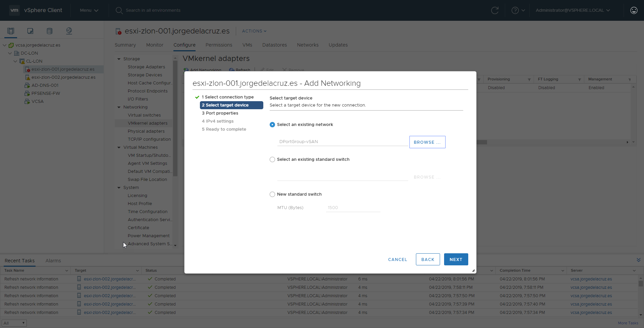
Task: Click the DC-LON datacenter icon
Action: [x=16, y=53]
